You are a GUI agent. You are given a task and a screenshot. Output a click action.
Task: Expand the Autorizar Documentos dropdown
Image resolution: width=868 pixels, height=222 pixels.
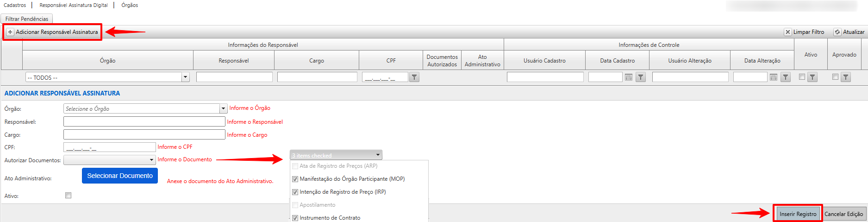[151, 160]
